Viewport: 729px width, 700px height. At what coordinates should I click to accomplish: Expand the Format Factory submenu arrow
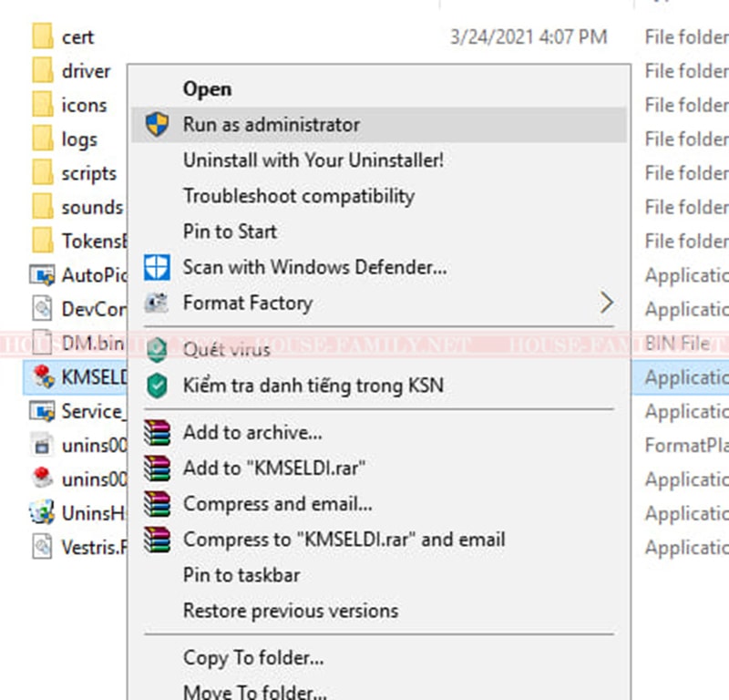(x=606, y=303)
